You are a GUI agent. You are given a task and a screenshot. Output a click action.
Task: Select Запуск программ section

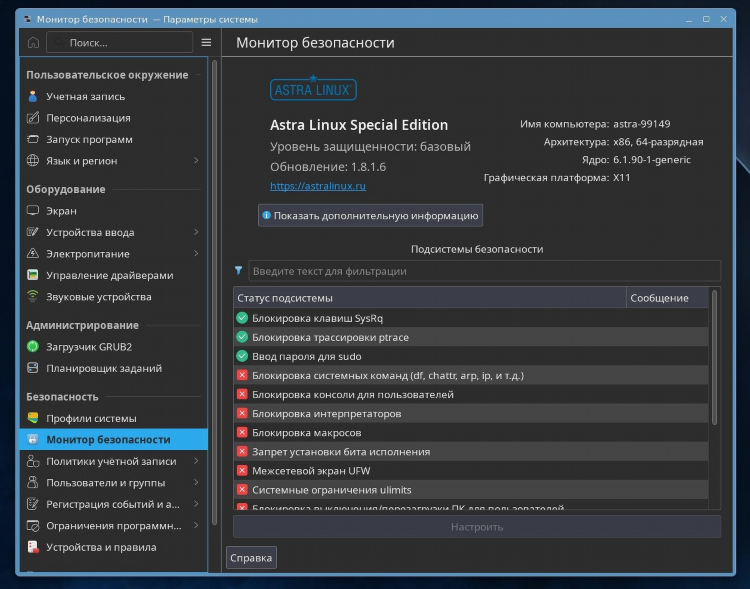[x=114, y=139]
